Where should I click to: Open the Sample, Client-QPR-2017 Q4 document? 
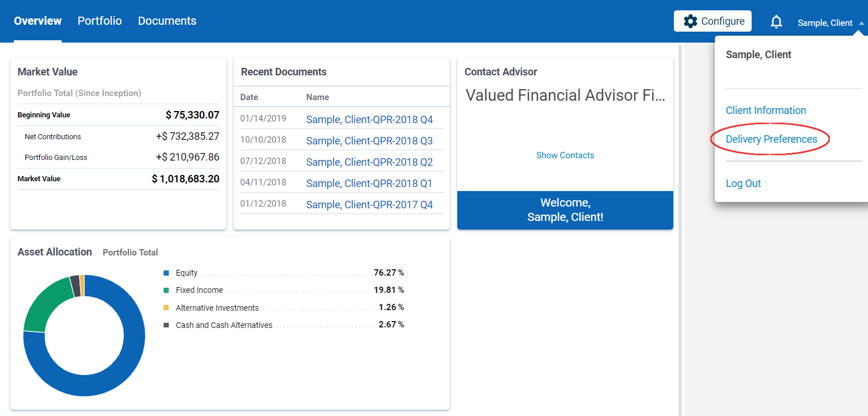[369, 204]
